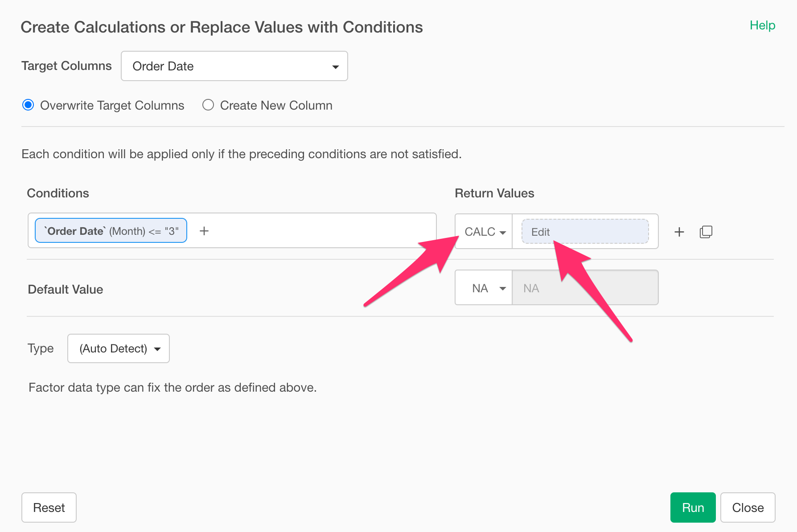The image size is (797, 532).
Task: Click the Help link
Action: (x=762, y=25)
